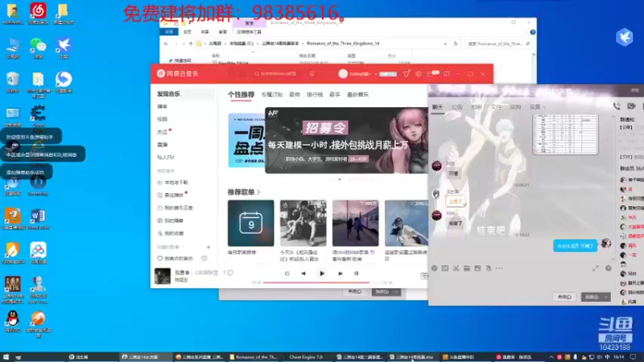Toggle loop playback mode icon

287,274
